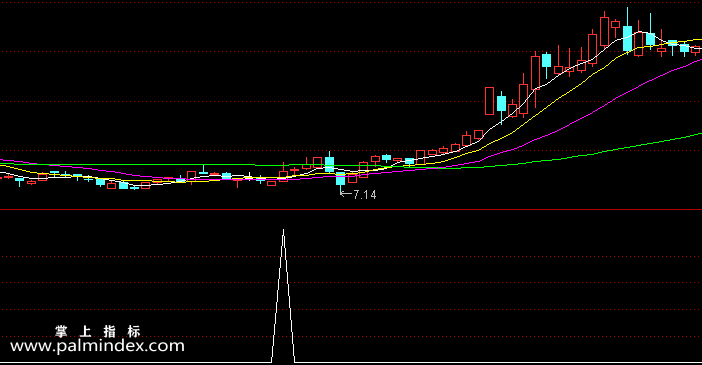Click the red divider between chart panels
Image resolution: width=702 pixels, height=365 pixels.
point(351,210)
